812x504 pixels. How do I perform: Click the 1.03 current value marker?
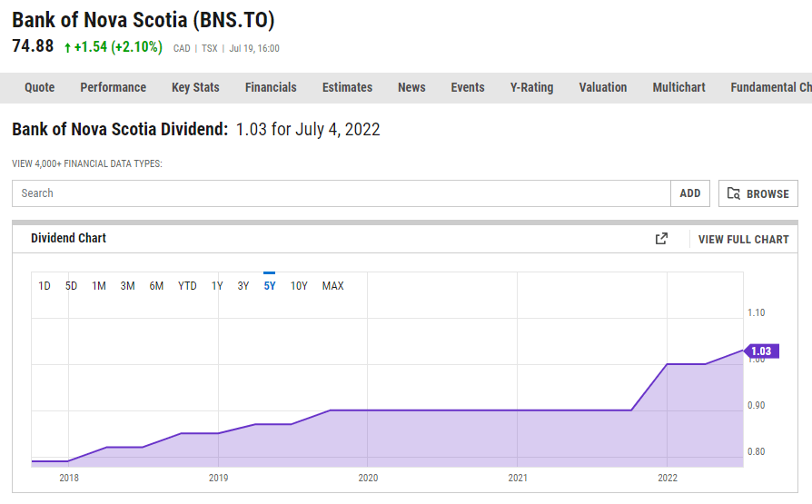760,351
